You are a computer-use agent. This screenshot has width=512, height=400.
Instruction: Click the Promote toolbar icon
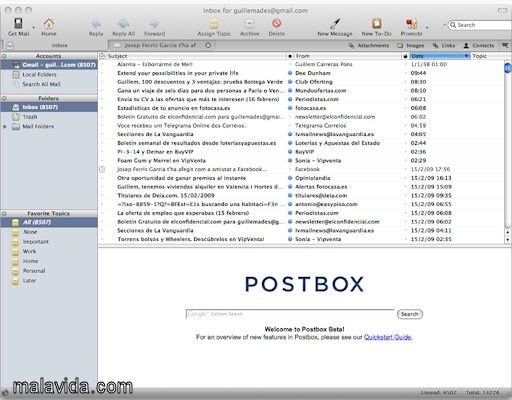click(x=411, y=23)
